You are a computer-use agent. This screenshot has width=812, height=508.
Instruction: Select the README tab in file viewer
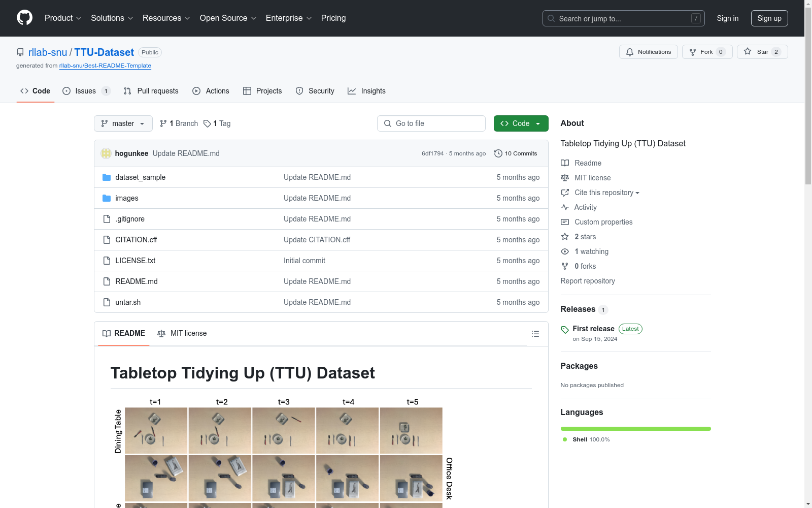tap(124, 333)
